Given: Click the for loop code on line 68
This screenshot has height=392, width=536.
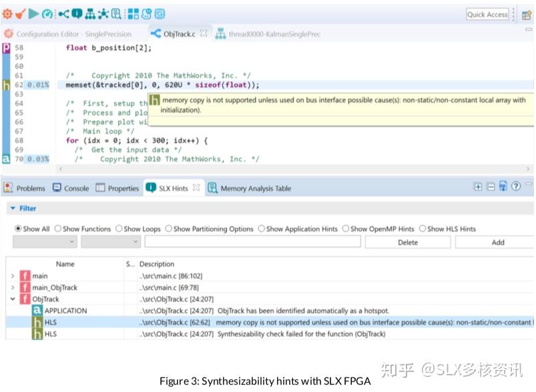Looking at the screenshot, I should pyautogui.click(x=137, y=141).
